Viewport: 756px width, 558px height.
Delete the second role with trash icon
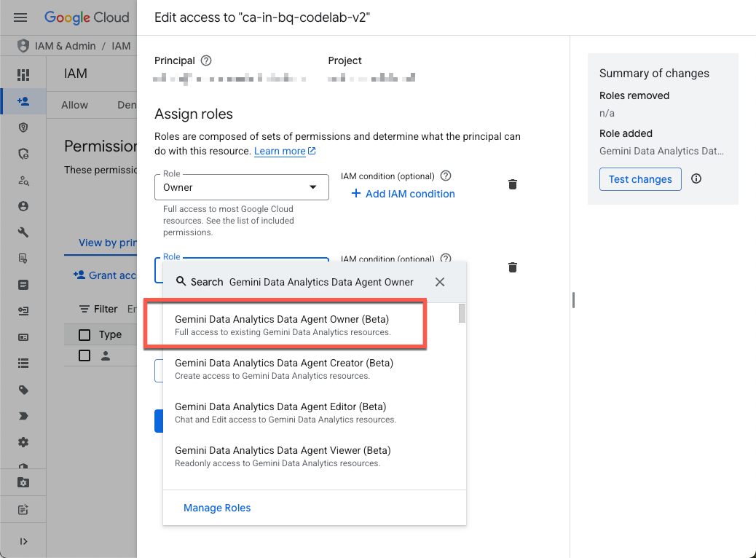(x=513, y=267)
